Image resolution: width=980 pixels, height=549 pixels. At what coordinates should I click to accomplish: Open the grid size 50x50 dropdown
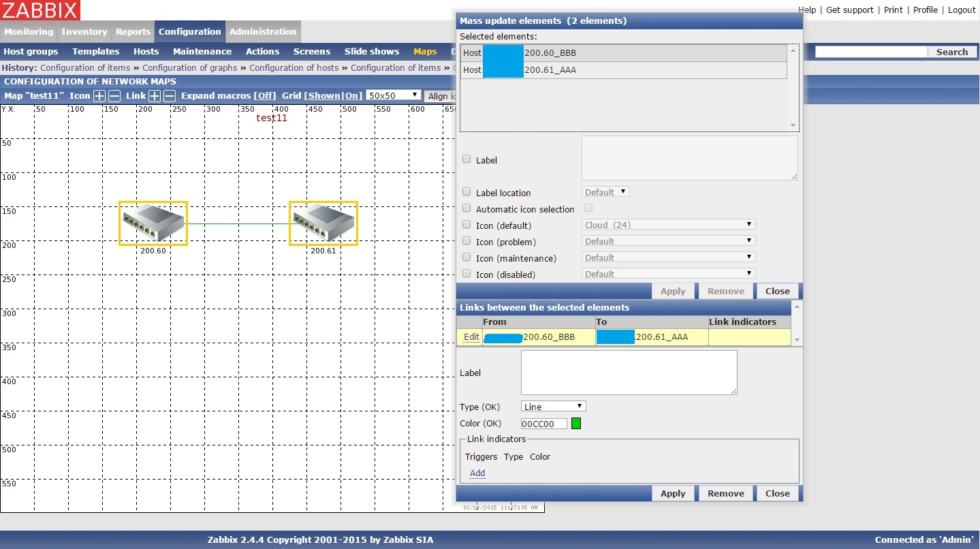point(394,95)
